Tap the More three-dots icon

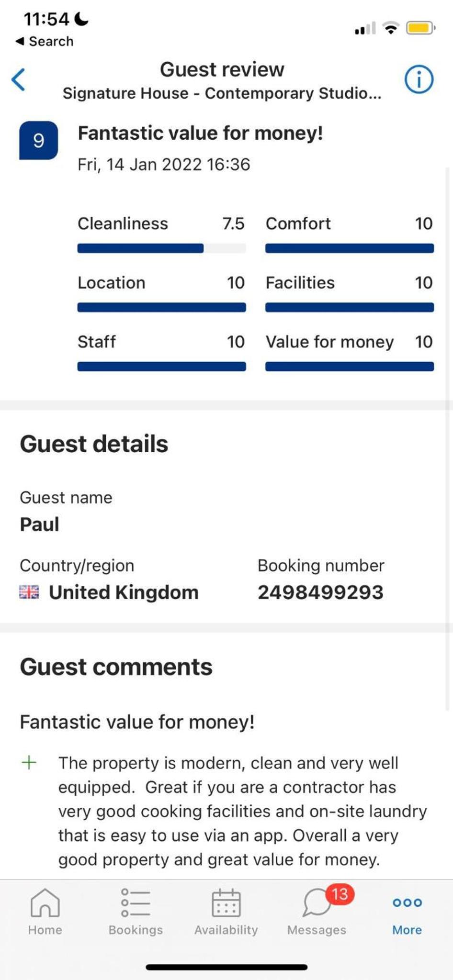(x=407, y=902)
